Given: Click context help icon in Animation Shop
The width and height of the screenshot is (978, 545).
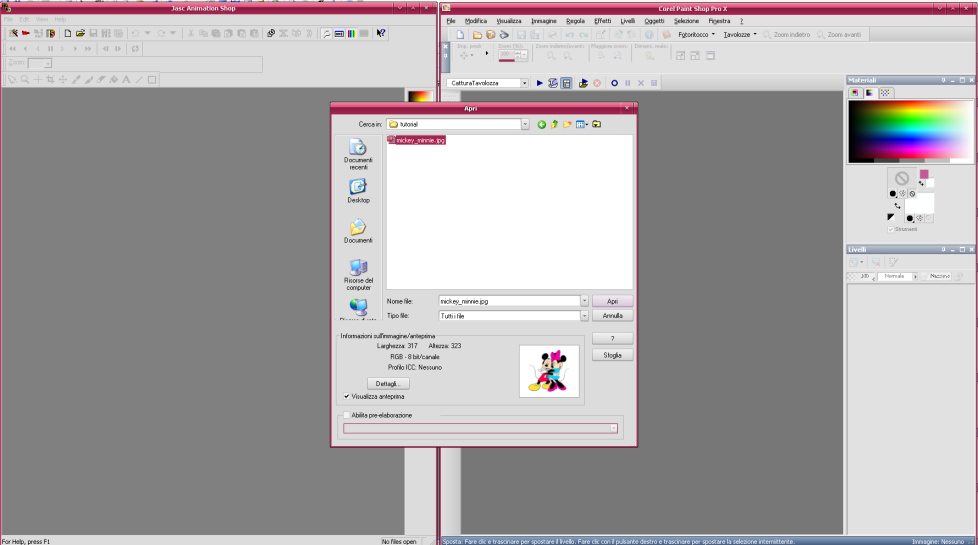Looking at the screenshot, I should pyautogui.click(x=380, y=33).
